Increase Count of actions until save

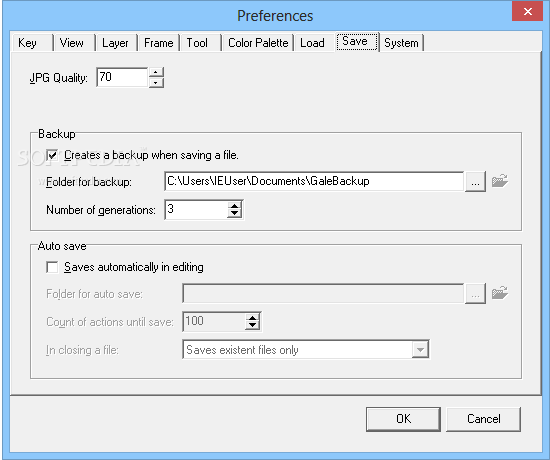tap(253, 318)
